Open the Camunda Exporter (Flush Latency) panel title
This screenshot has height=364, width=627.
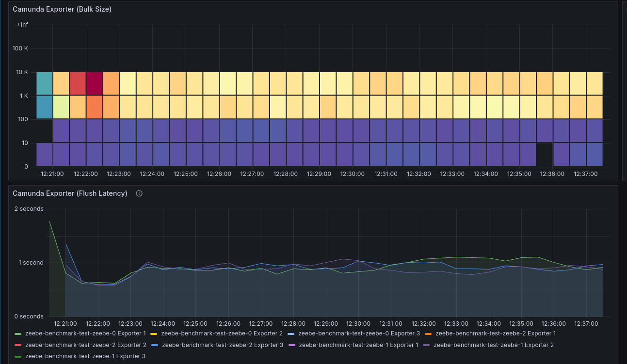tap(70, 193)
